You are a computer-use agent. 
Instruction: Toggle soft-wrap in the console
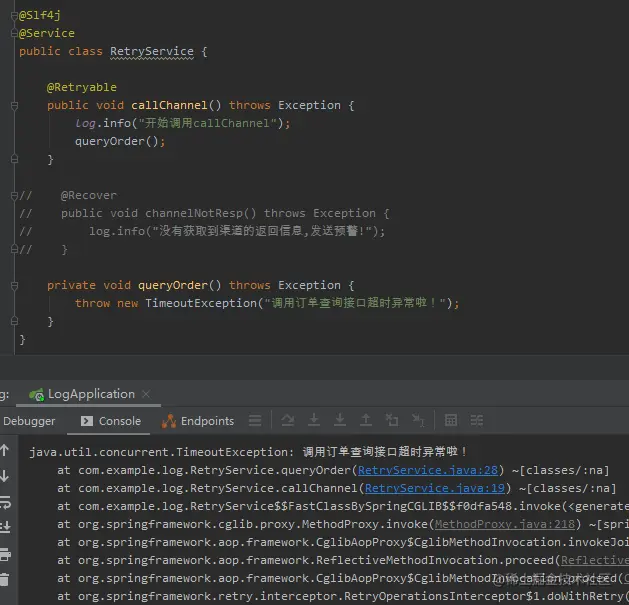coord(5,502)
